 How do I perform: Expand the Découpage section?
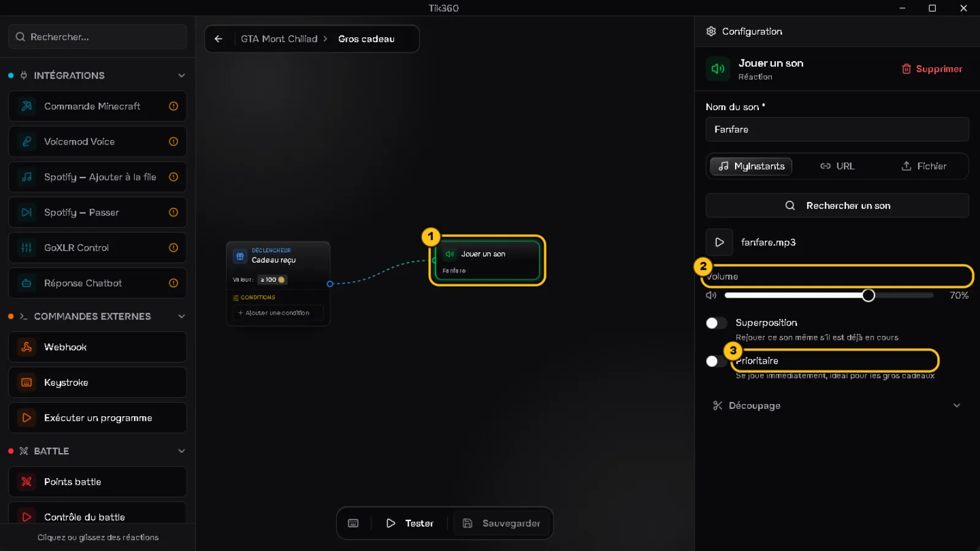(x=837, y=405)
